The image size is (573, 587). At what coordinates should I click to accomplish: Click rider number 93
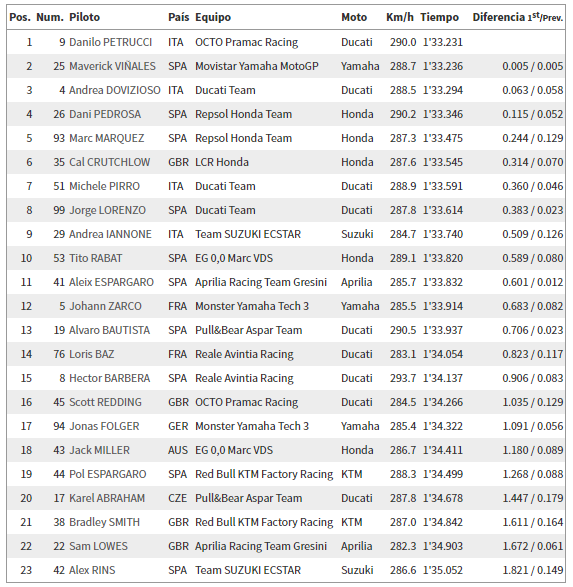tap(59, 138)
